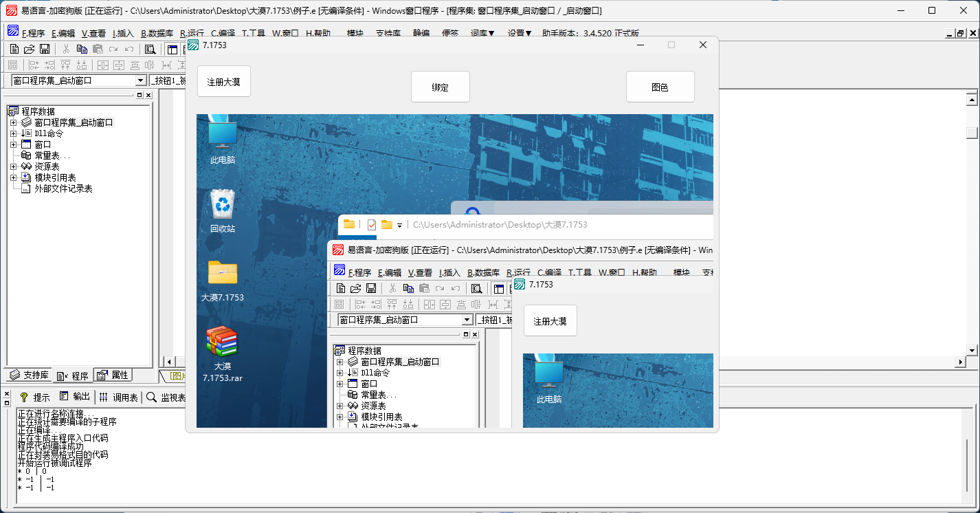The height and width of the screenshot is (513, 980).
Task: Click the MDI restore button on the menu bar
Action: click(960, 33)
